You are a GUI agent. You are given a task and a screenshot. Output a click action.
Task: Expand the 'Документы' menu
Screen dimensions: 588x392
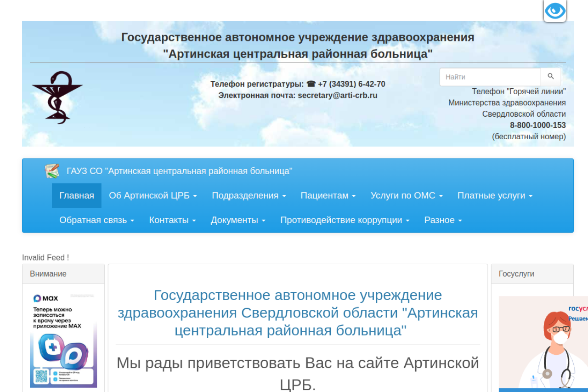[x=238, y=220]
